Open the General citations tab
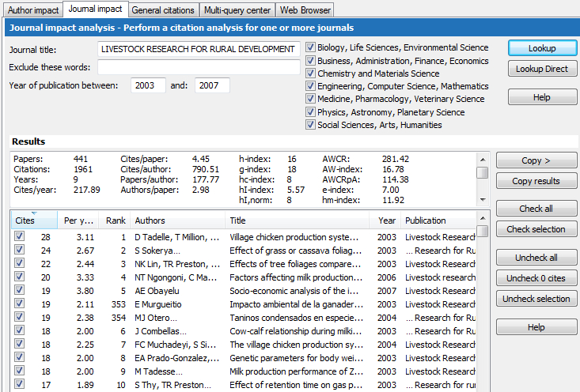Viewport: 580px width, 392px height. pyautogui.click(x=163, y=10)
